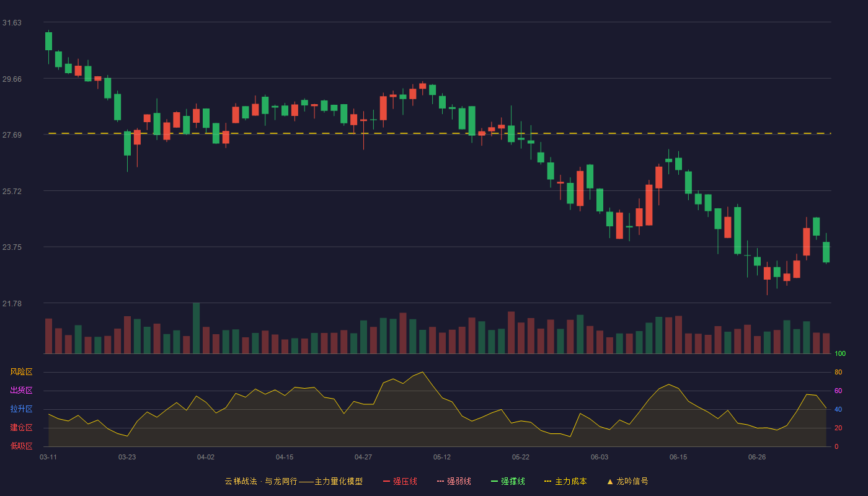Viewport: 868px width, 496px height.
Task: Click the indicator scale value 100
Action: (x=840, y=354)
